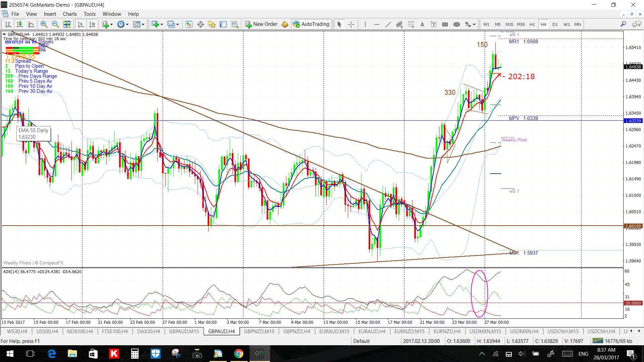Open the chat bubbles icon
This screenshot has height=362, width=644.
point(636,24)
